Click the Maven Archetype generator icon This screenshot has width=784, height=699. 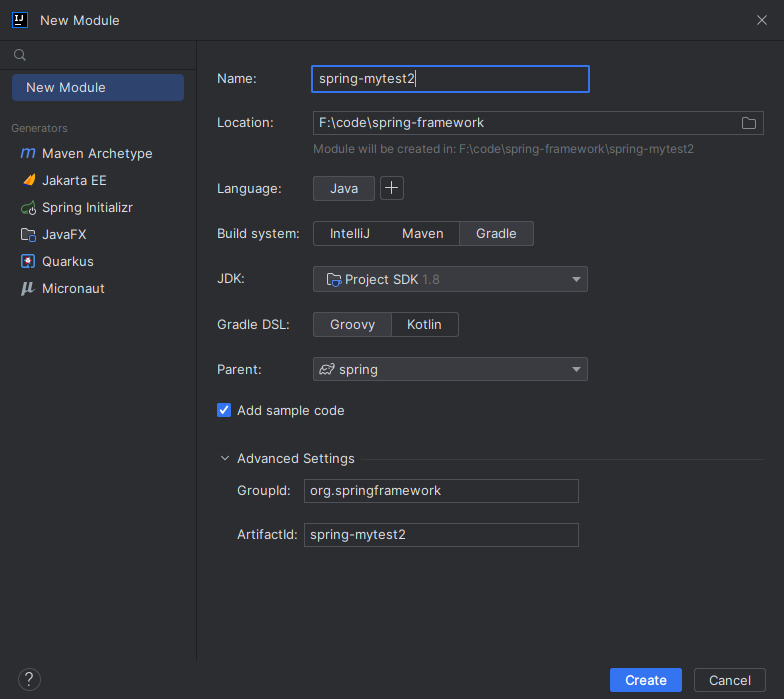tap(28, 153)
